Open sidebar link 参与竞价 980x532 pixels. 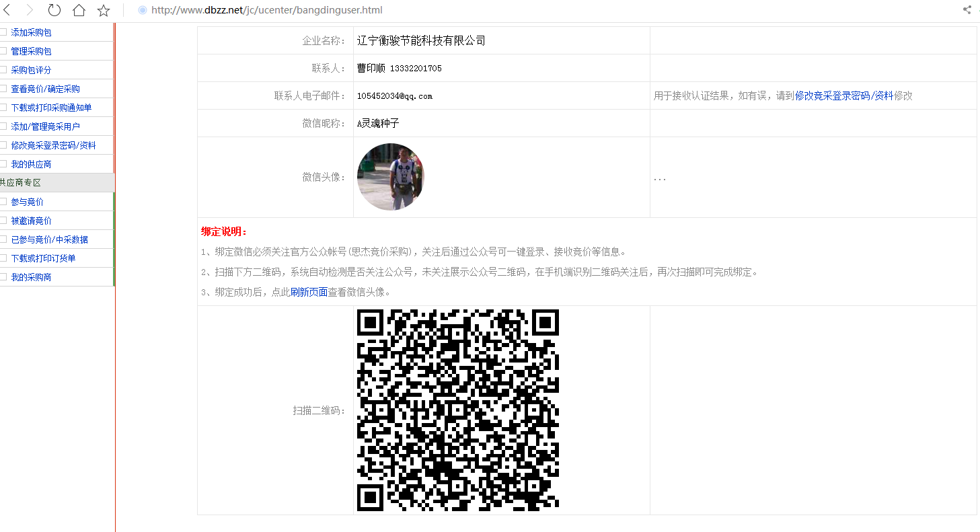[x=27, y=202]
